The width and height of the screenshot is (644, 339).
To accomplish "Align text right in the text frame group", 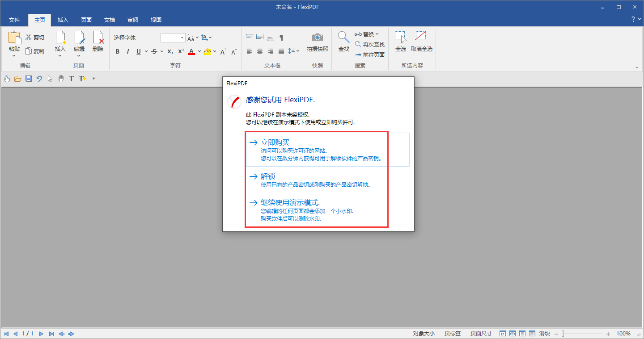I will click(271, 51).
